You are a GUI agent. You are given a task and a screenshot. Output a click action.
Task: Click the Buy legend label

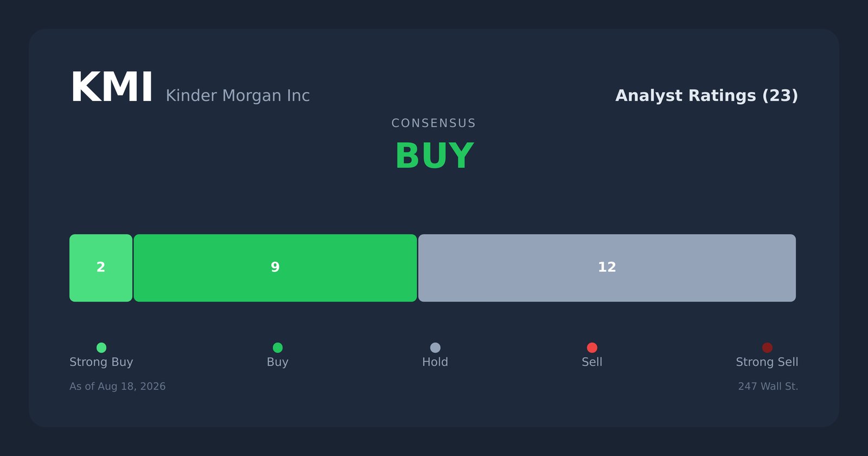[278, 362]
